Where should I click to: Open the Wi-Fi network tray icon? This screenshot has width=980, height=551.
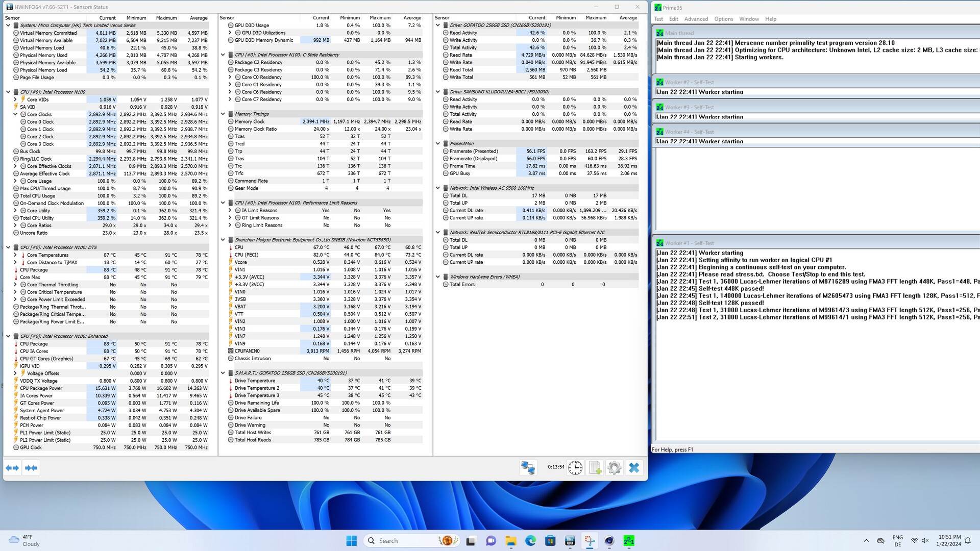pos(915,541)
